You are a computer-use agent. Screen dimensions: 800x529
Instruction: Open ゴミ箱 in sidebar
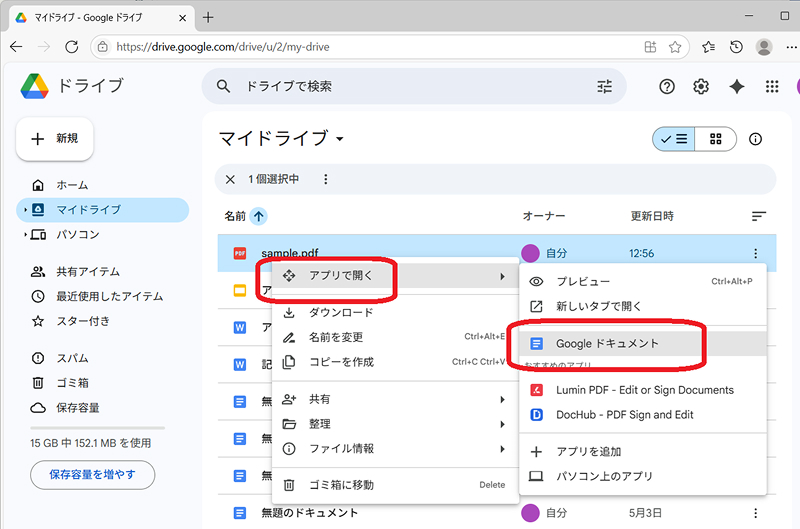click(102, 383)
